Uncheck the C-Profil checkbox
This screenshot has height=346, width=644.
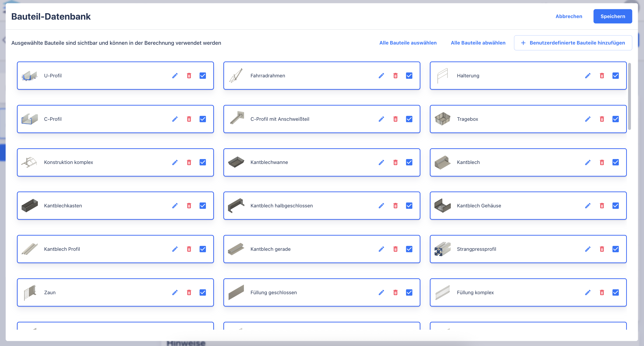click(202, 119)
